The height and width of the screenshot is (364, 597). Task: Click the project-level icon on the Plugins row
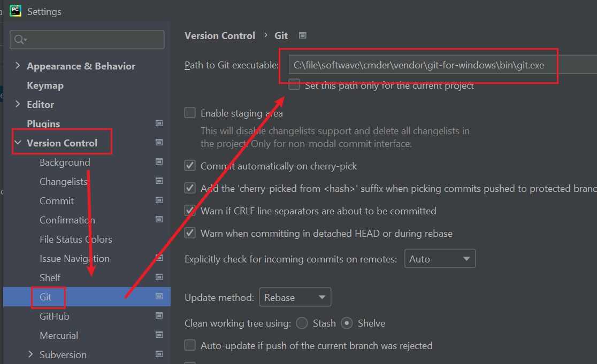[x=159, y=123]
